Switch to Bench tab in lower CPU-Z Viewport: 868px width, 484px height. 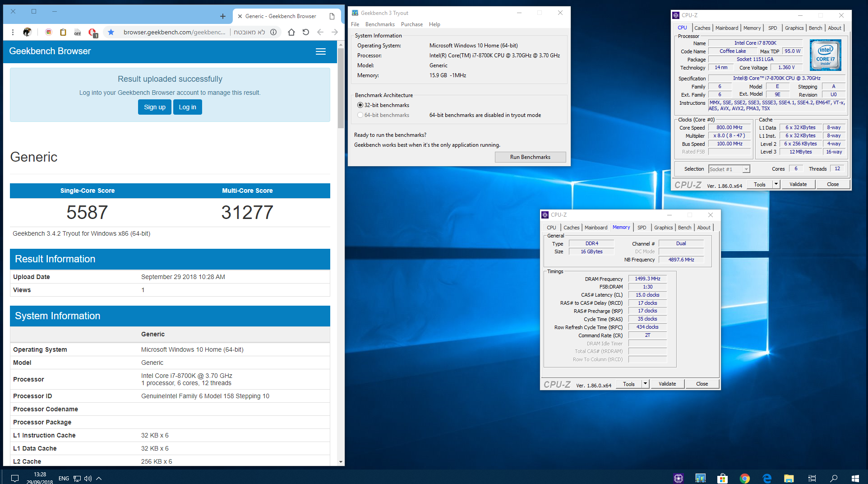[684, 228]
